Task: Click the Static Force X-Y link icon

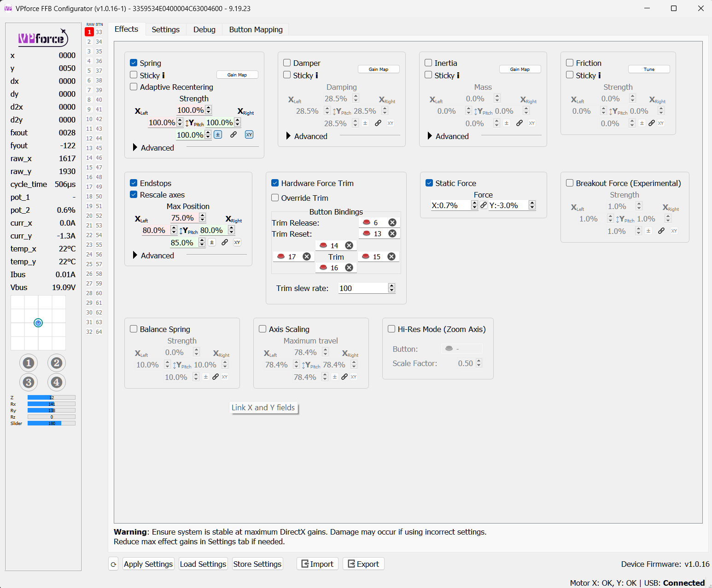Action: point(484,205)
